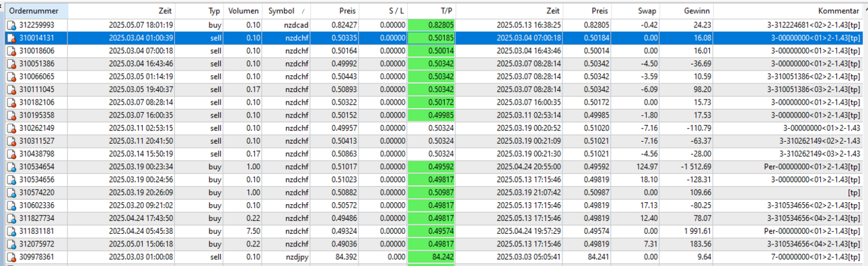Select the profit value 98.20

tap(702, 89)
